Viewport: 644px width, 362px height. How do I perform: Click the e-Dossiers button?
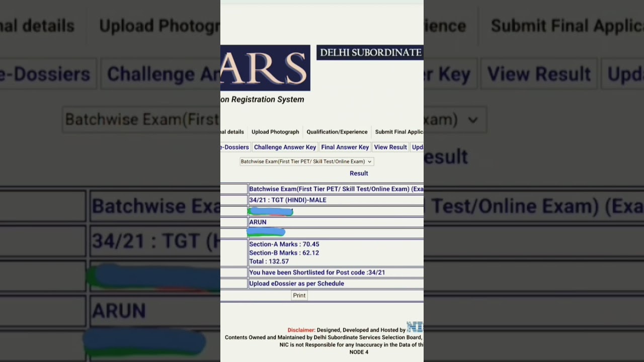click(235, 147)
